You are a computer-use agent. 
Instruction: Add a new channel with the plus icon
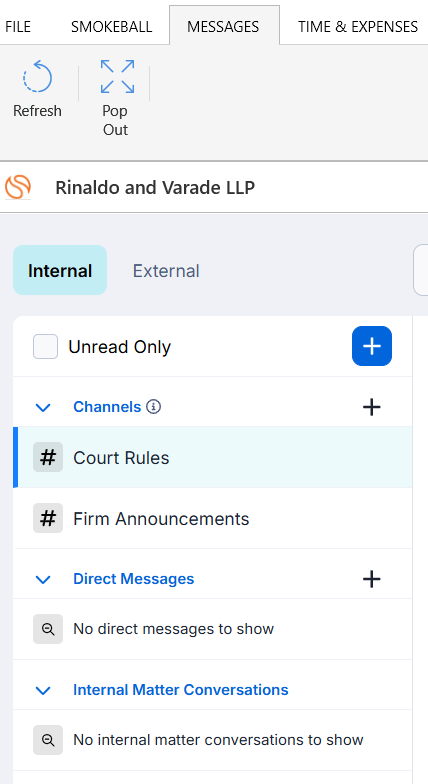pyautogui.click(x=372, y=407)
